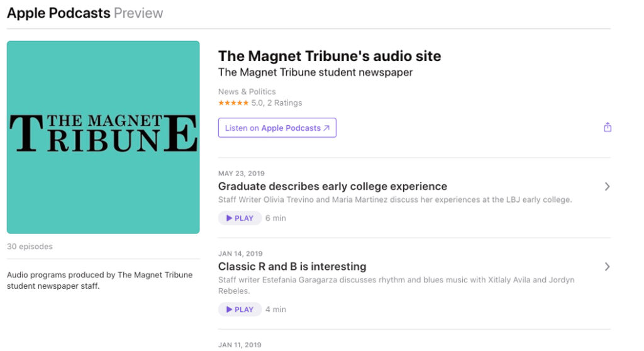This screenshot has height=351, width=644.
Task: Open The Magnet Tribune student newspaper author link
Action: click(315, 72)
